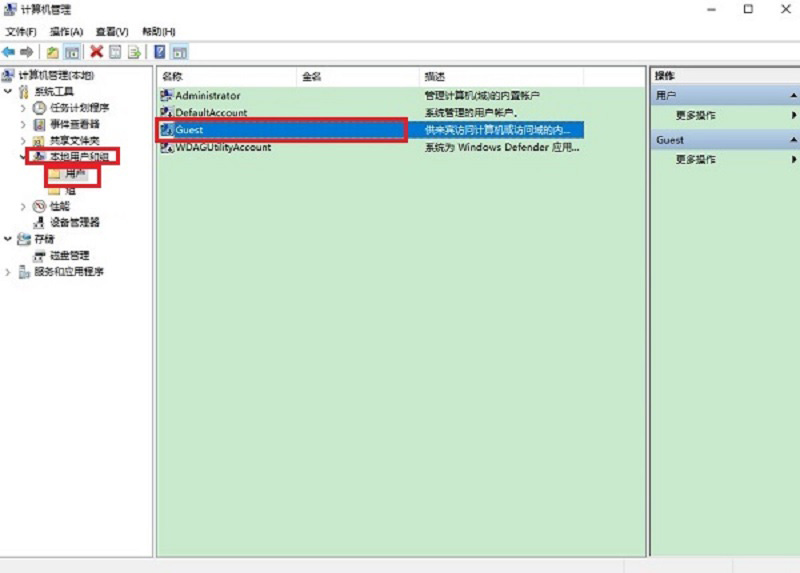
Task: Expand the 共享文件夹 tree node
Action: 23,140
